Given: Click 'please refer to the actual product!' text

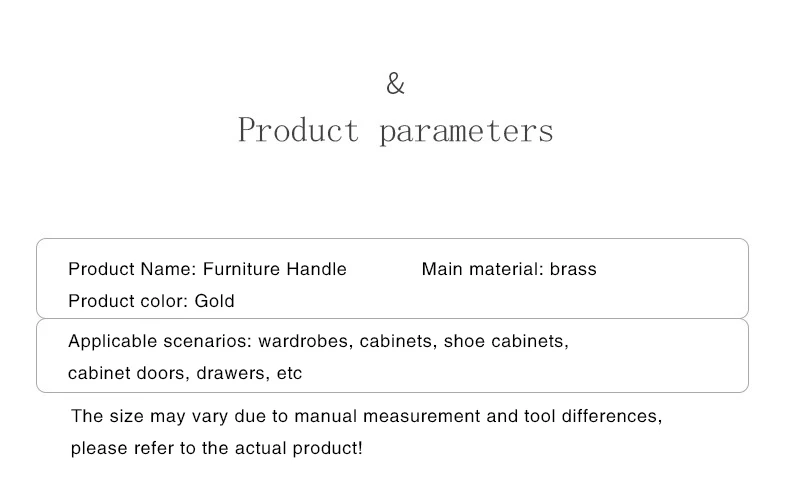Looking at the screenshot, I should [216, 448].
